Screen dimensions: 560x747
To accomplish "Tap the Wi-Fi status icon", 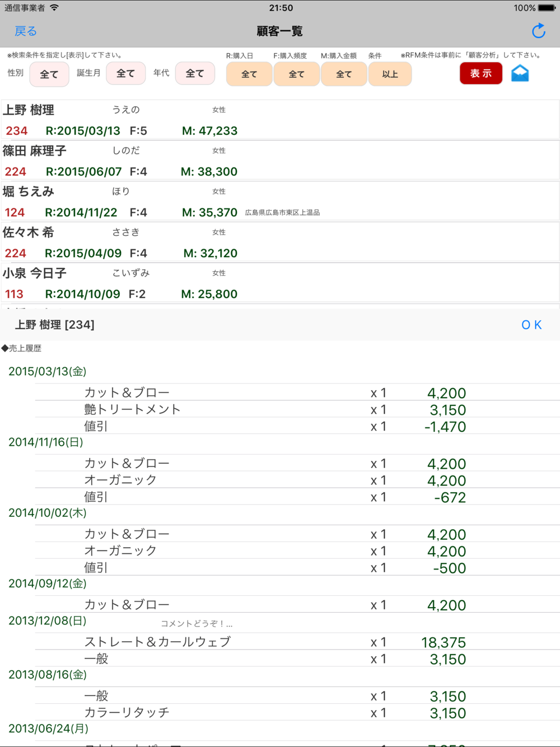I will coord(54,8).
